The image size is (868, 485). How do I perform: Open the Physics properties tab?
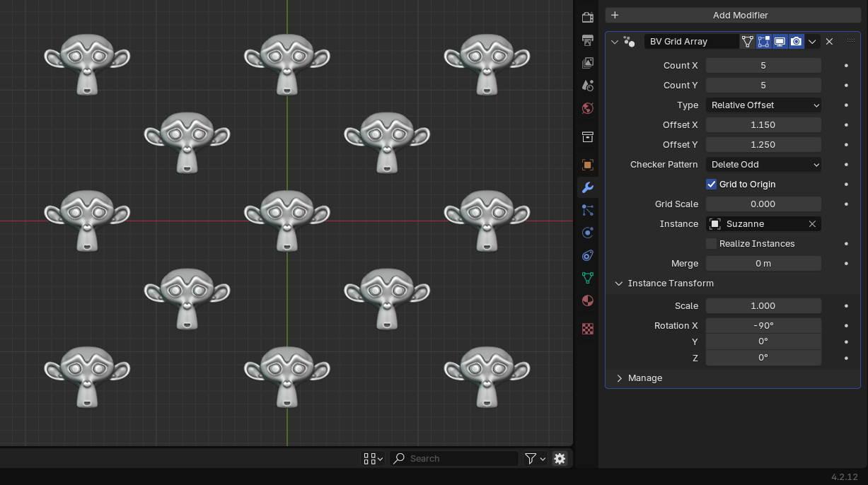587,233
